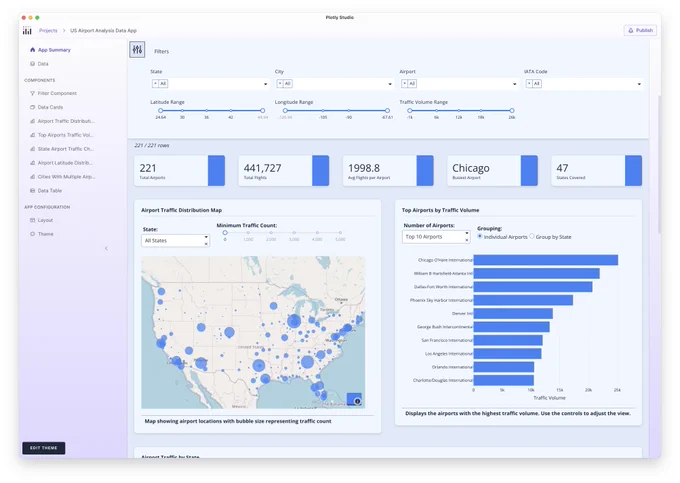680x483 pixels.
Task: Click the EDIT THEME button
Action: pyautogui.click(x=44, y=448)
